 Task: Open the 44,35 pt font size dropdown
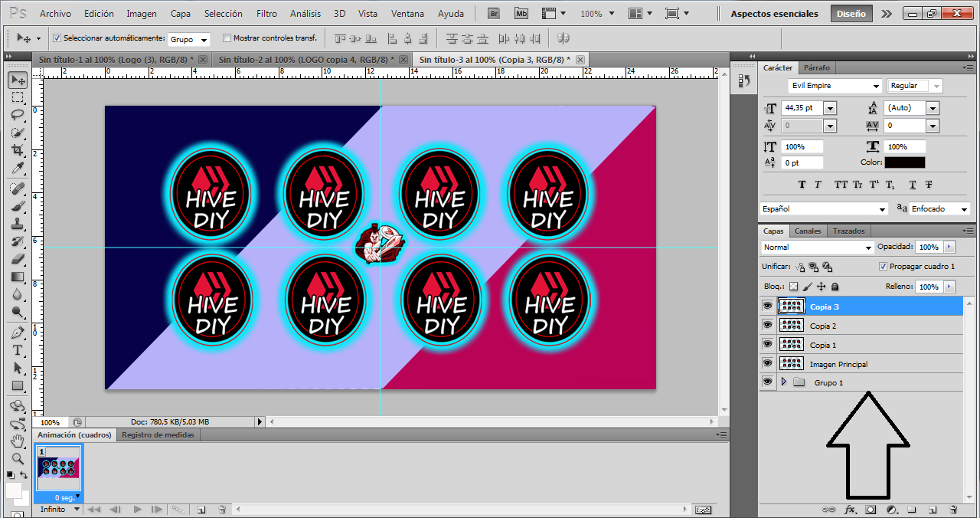coord(830,108)
